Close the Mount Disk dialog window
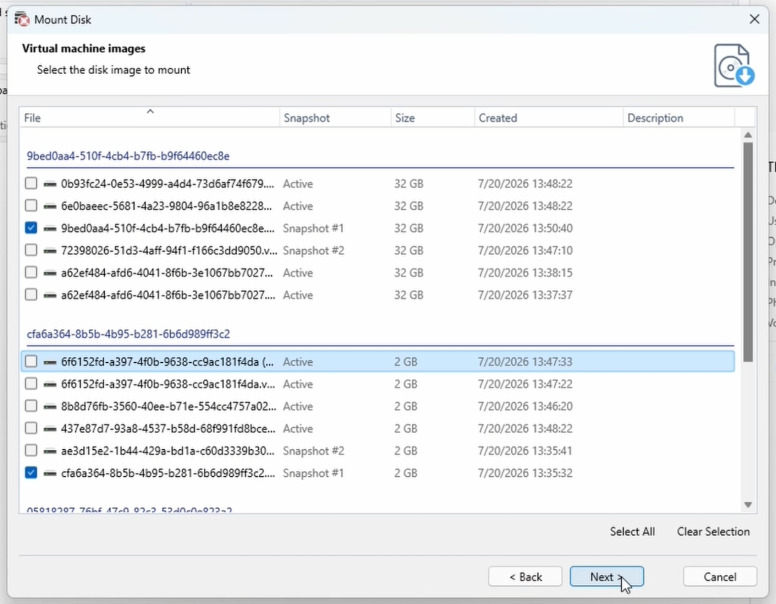The height and width of the screenshot is (604, 776). [754, 19]
